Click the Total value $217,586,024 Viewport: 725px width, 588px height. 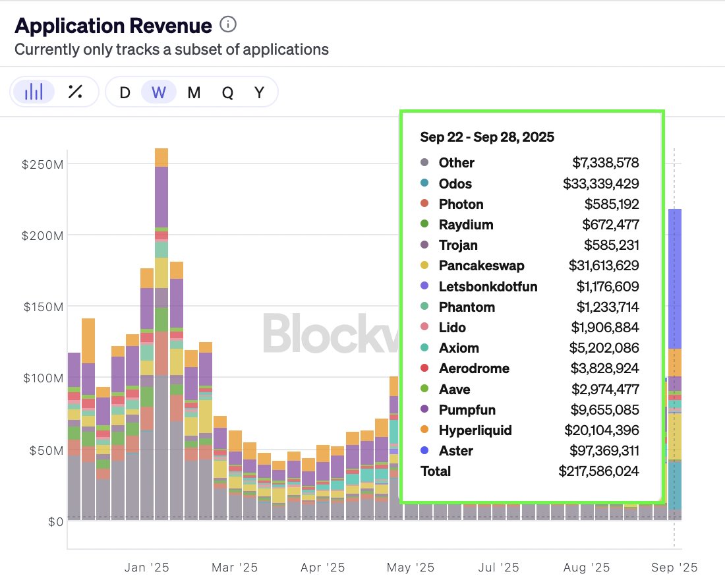[598, 471]
